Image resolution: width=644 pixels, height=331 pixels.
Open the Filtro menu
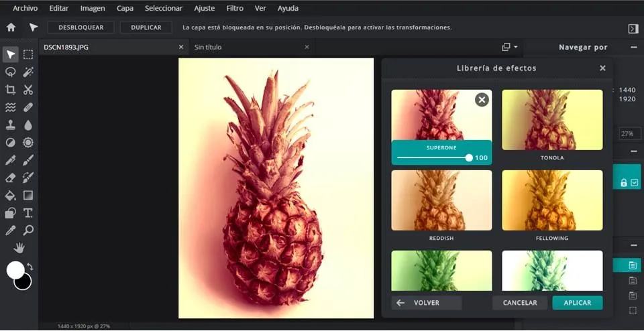[x=235, y=9]
